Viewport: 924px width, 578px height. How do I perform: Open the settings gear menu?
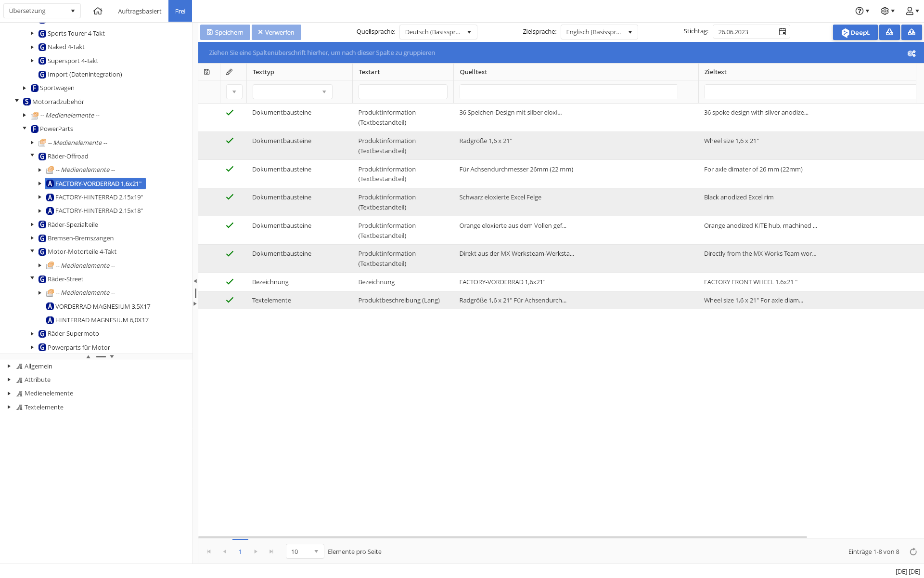click(887, 11)
